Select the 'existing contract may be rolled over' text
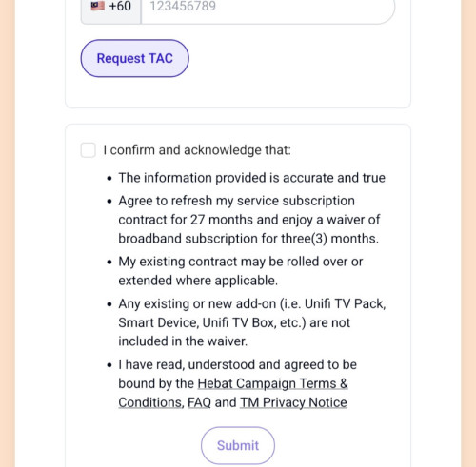 pos(241,262)
